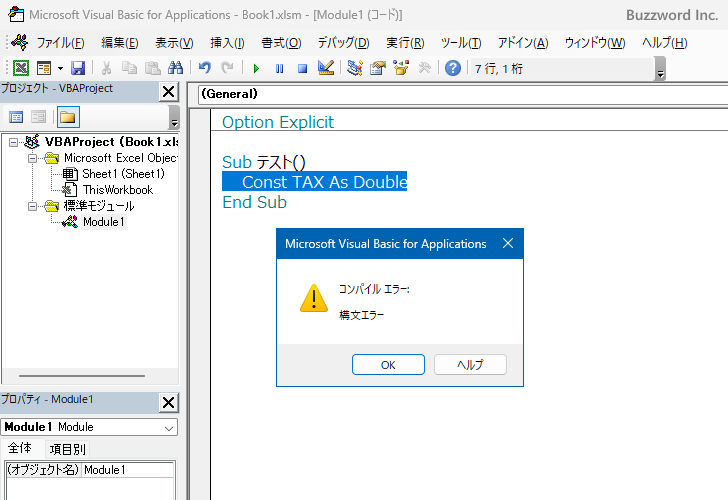Screen dimensions: 728x500
Task: Select VBAProject (Book1.xlsm) root node
Action: (111, 142)
